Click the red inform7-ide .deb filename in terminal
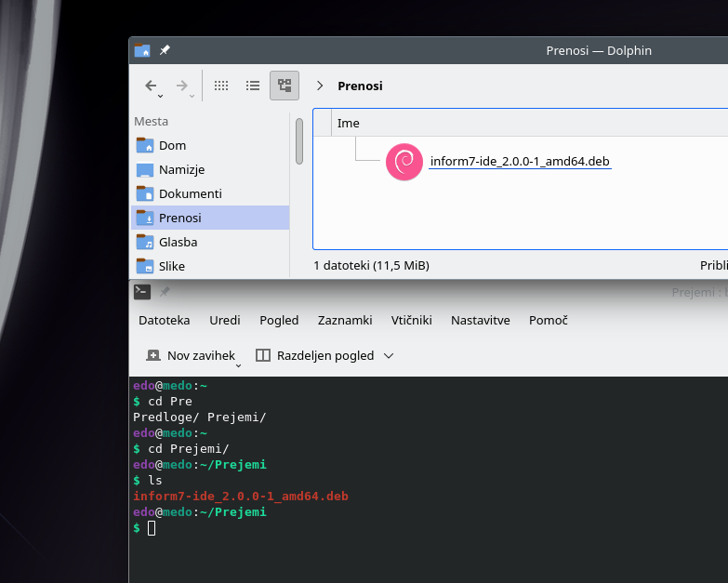 [241, 497]
